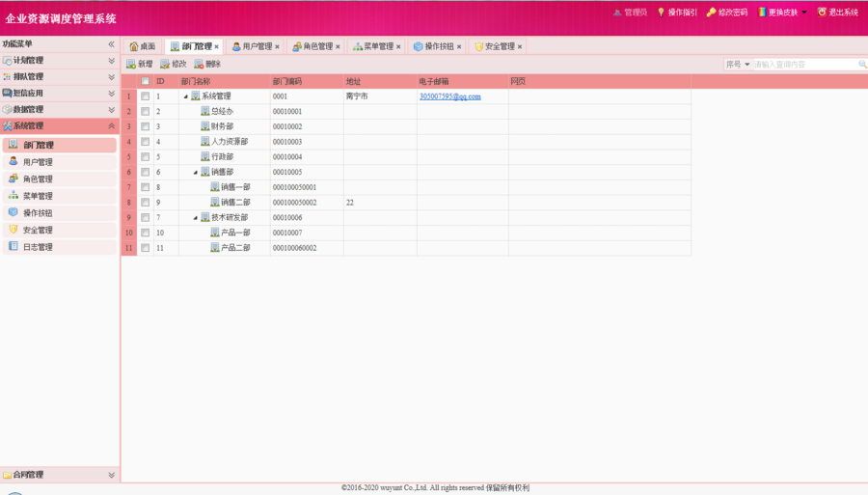Screen dimensions: 868x495
Task: Expand the 排队管理 accordion chevron
Action: point(111,77)
